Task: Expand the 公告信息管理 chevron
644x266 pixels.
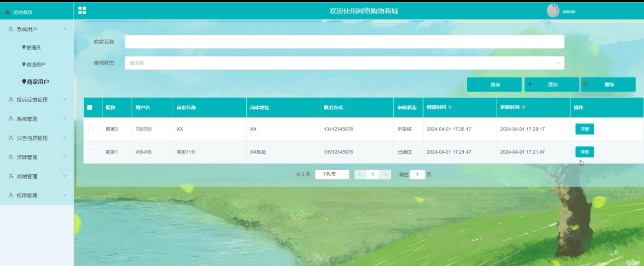Action: pos(65,138)
